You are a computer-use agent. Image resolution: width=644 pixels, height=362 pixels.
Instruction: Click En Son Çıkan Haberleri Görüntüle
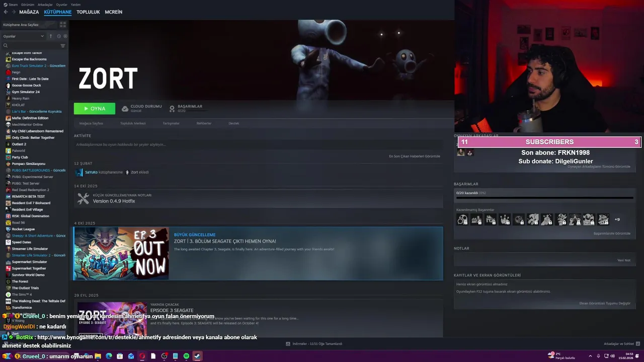coord(415,156)
